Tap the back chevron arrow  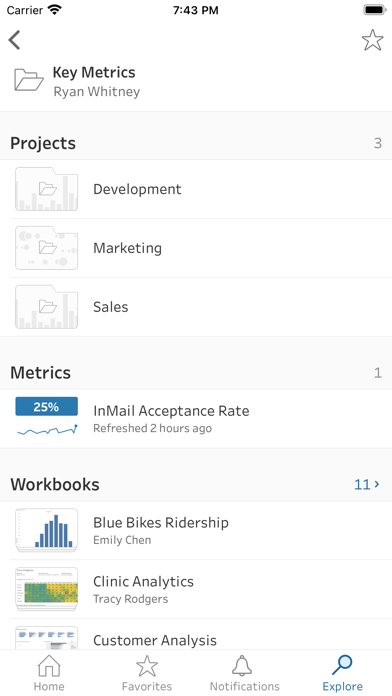coord(14,40)
